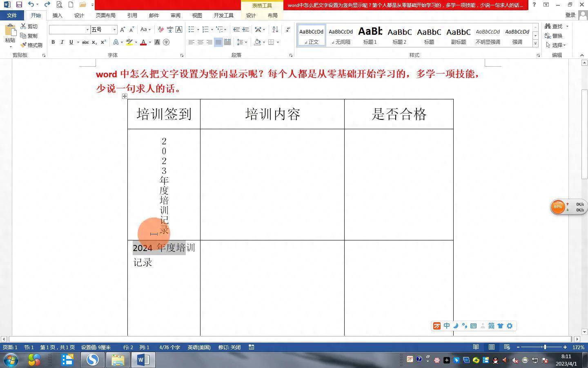Select the subscript icon
Viewport: 588px width, 368px height.
click(x=94, y=42)
